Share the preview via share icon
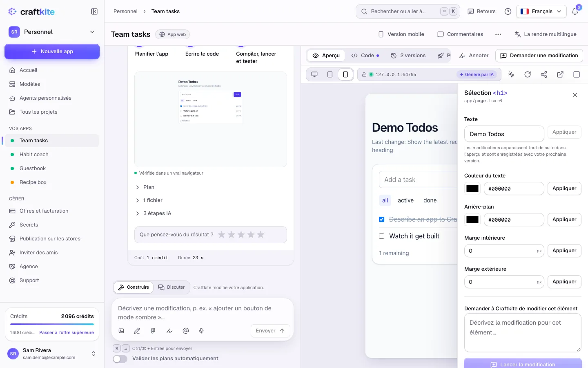 (544, 74)
